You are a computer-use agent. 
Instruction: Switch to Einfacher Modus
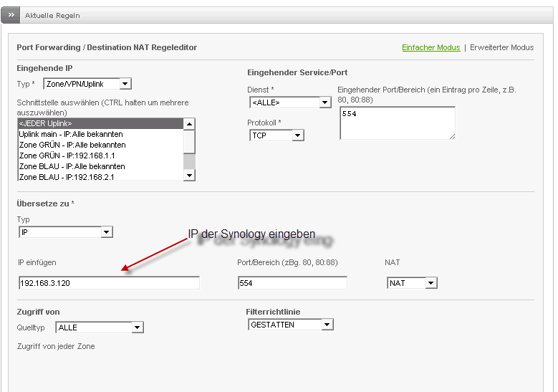(430, 47)
